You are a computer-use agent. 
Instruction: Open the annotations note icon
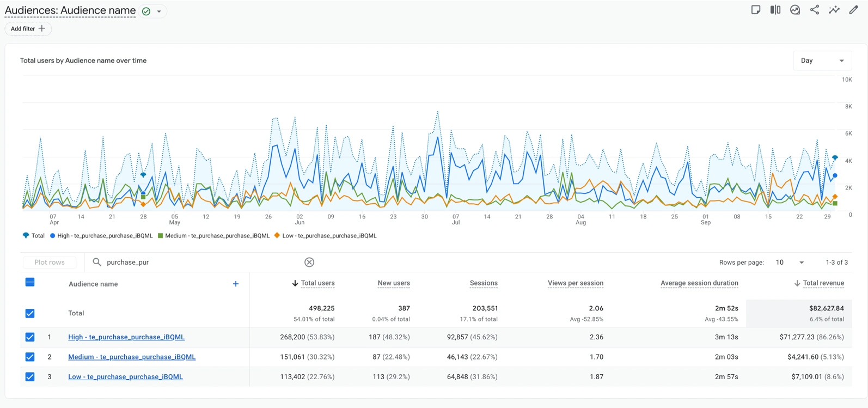(x=755, y=10)
